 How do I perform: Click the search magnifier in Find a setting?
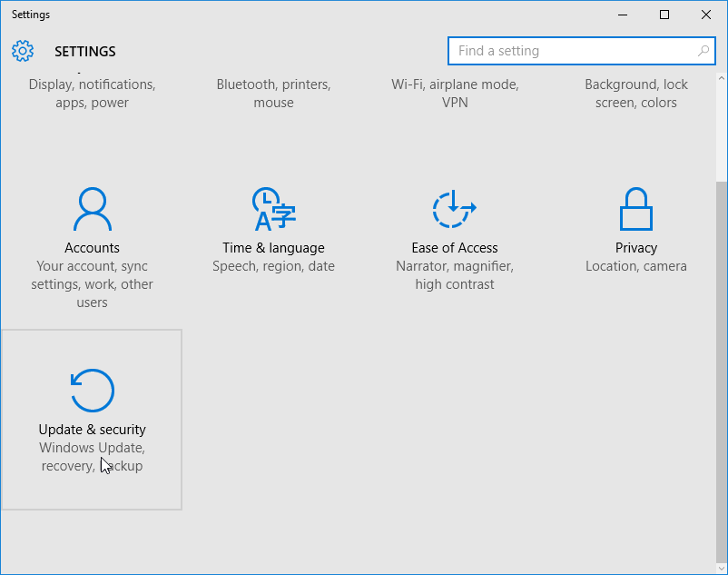[x=704, y=51]
